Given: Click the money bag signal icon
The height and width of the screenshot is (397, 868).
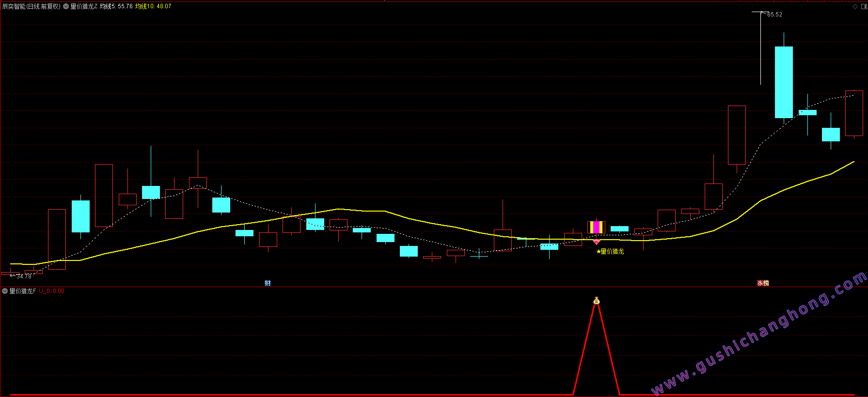Looking at the screenshot, I should (597, 301).
